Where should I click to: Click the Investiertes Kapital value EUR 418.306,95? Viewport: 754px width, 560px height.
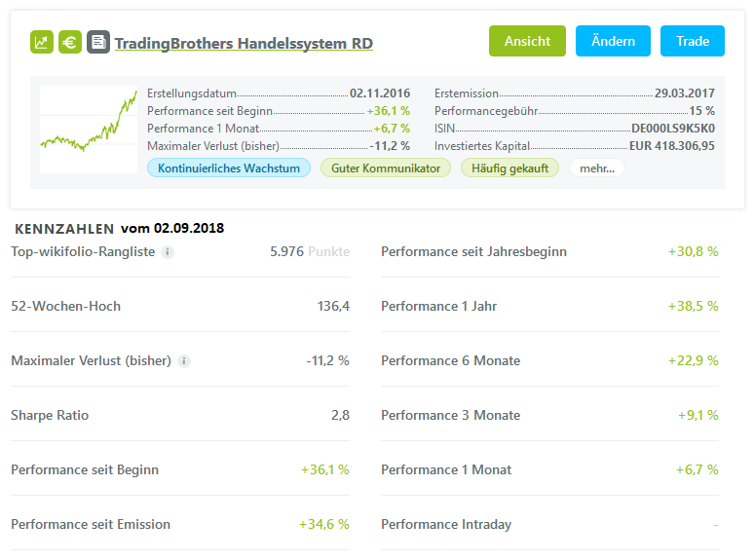tap(672, 146)
